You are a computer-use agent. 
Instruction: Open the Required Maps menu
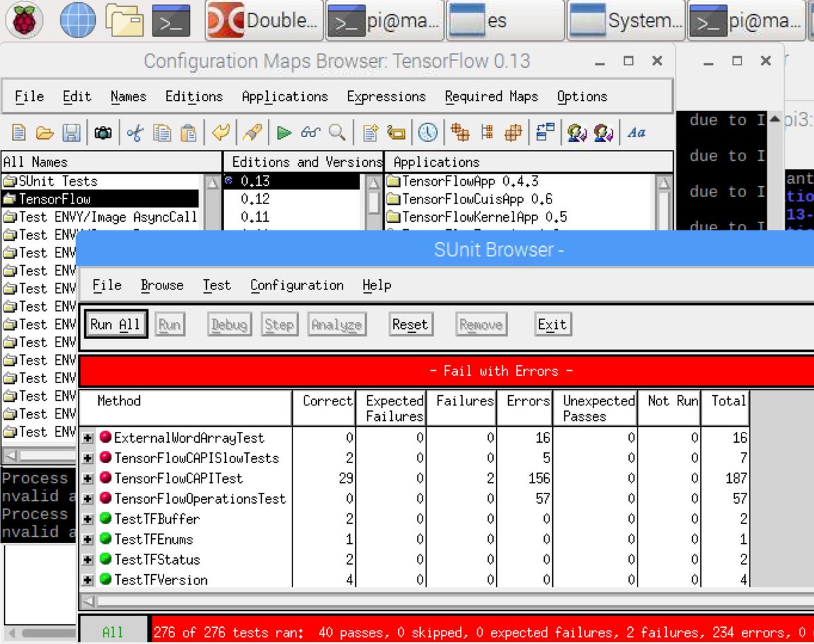[x=491, y=96]
